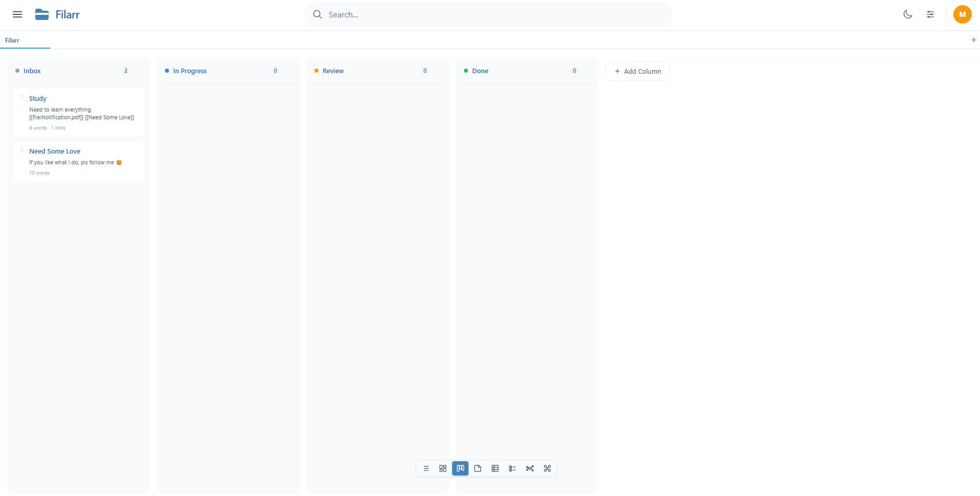Follow the Need Some Love link in Study card

coord(110,117)
